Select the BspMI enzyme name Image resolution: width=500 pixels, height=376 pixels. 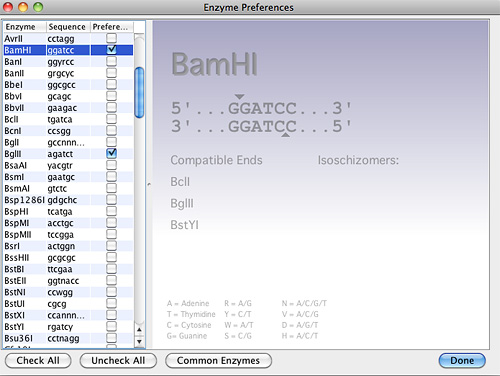point(17,223)
